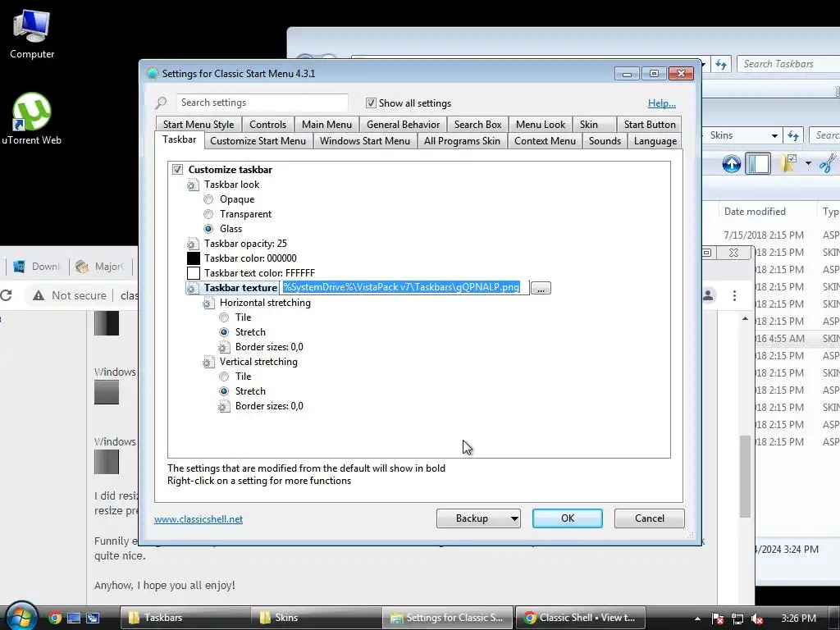840x630 pixels.
Task: Click the browse button for Taskbar texture
Action: pyautogui.click(x=541, y=288)
